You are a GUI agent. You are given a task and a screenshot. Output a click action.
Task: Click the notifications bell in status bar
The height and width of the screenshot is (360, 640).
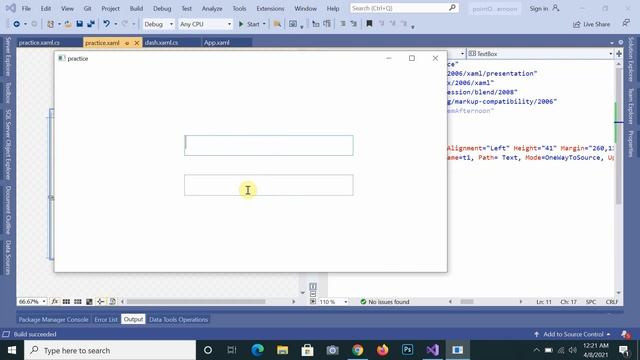[x=626, y=334]
